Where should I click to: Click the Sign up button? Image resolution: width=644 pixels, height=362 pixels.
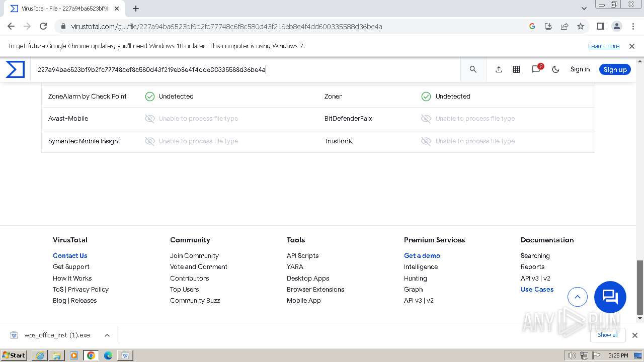pos(615,69)
